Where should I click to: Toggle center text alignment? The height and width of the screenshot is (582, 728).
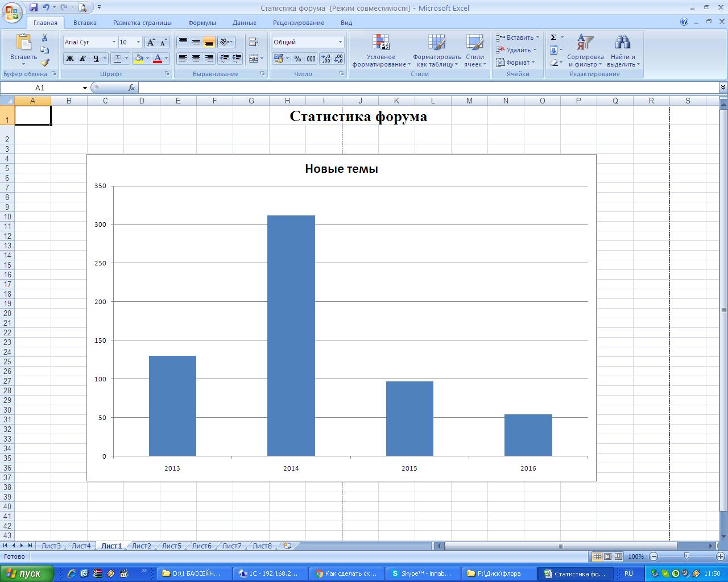click(x=196, y=59)
